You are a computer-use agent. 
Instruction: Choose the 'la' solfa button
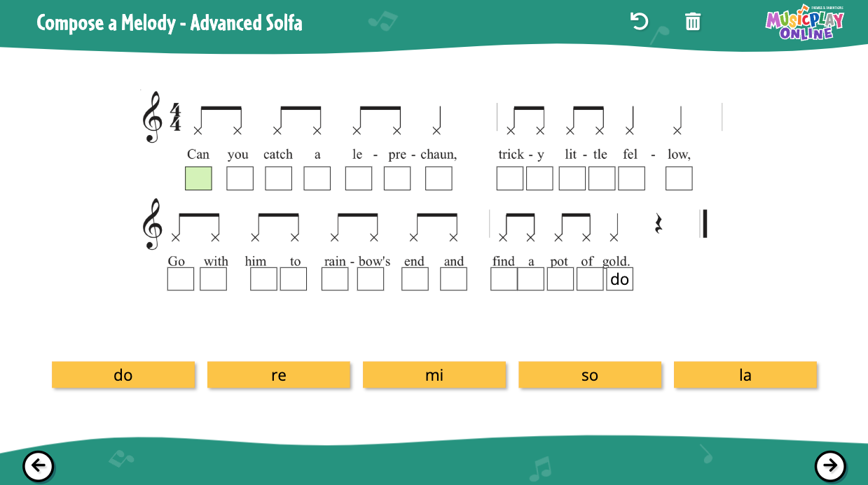coord(745,375)
